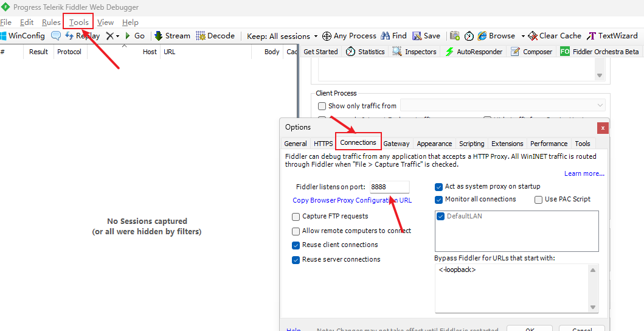Open the Help menu

[x=130, y=22]
